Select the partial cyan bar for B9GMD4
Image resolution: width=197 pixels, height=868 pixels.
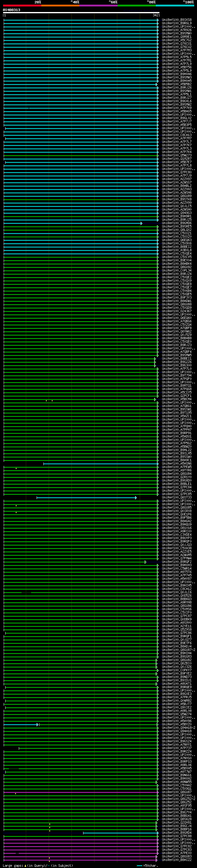(121, 833)
